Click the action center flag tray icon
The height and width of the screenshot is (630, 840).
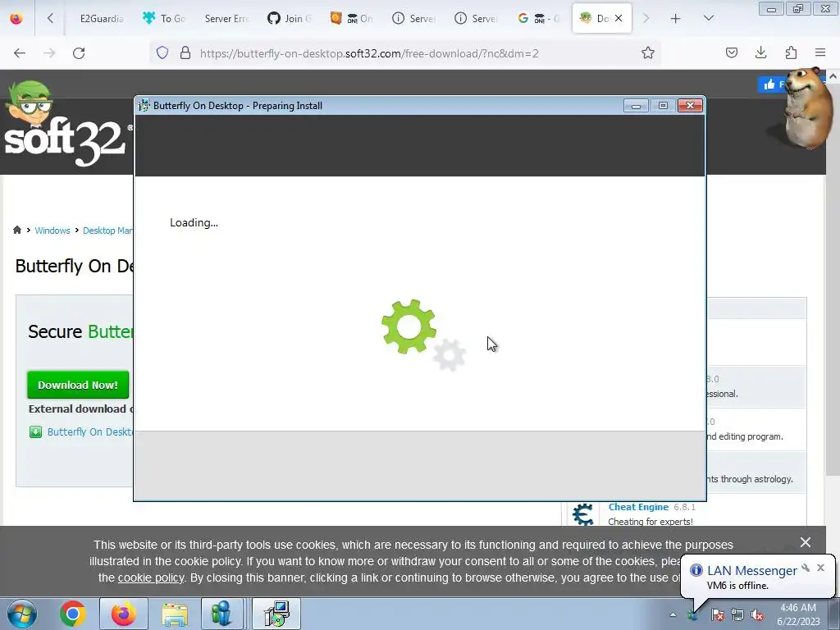(x=717, y=615)
